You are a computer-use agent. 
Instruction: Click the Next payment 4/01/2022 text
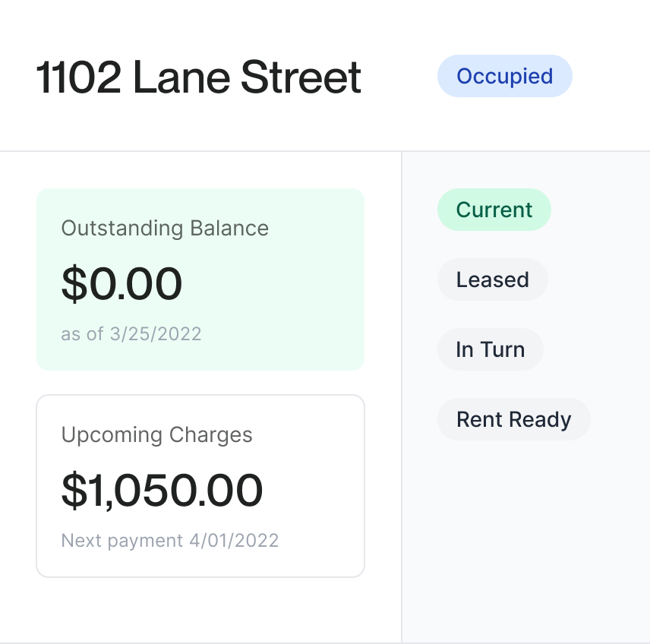pyautogui.click(x=170, y=540)
